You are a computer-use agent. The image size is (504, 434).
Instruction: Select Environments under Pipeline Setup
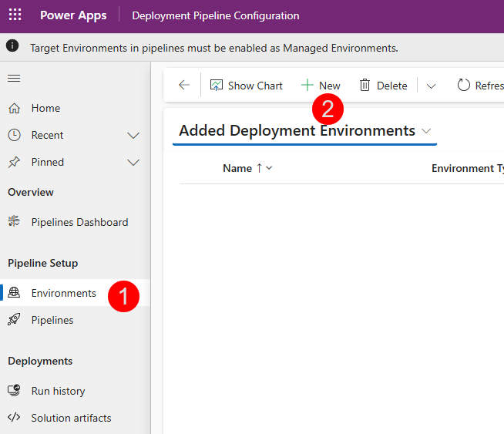(63, 293)
